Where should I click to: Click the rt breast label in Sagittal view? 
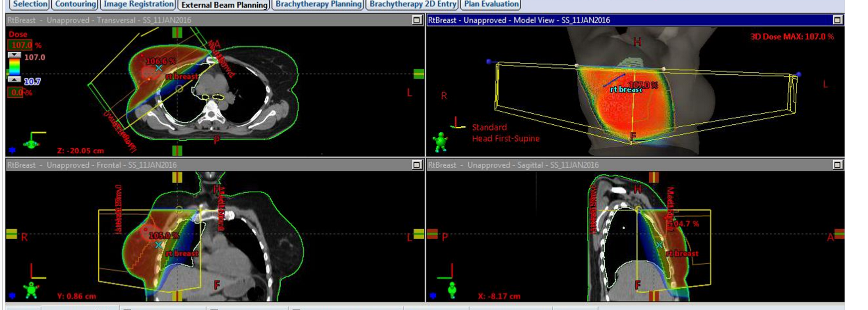click(x=682, y=254)
